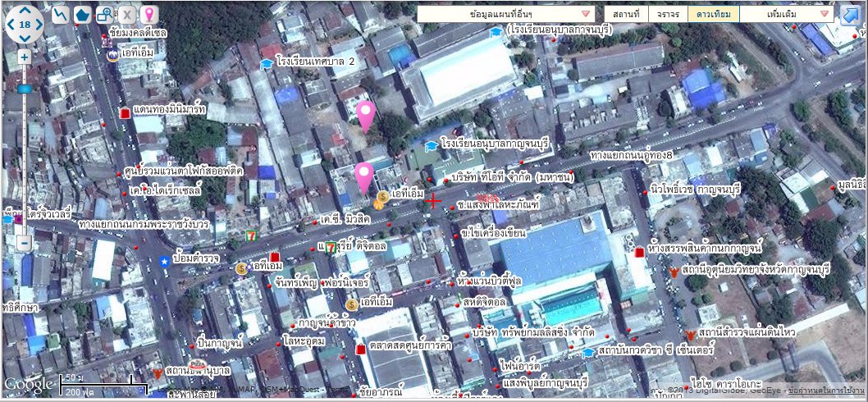Click the gold ATM coin icon near จันทร์เพ็ญ เฟอร์นิเจอร์

click(x=241, y=268)
